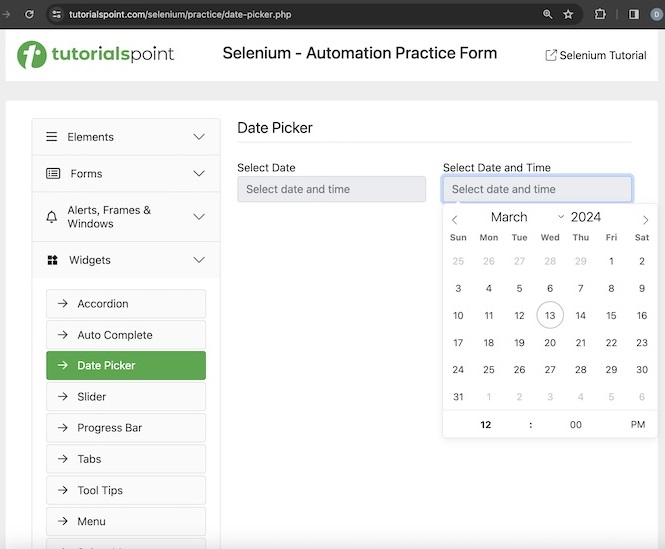
Task: Click the Elements hamburger icon
Action: pyautogui.click(x=52, y=137)
